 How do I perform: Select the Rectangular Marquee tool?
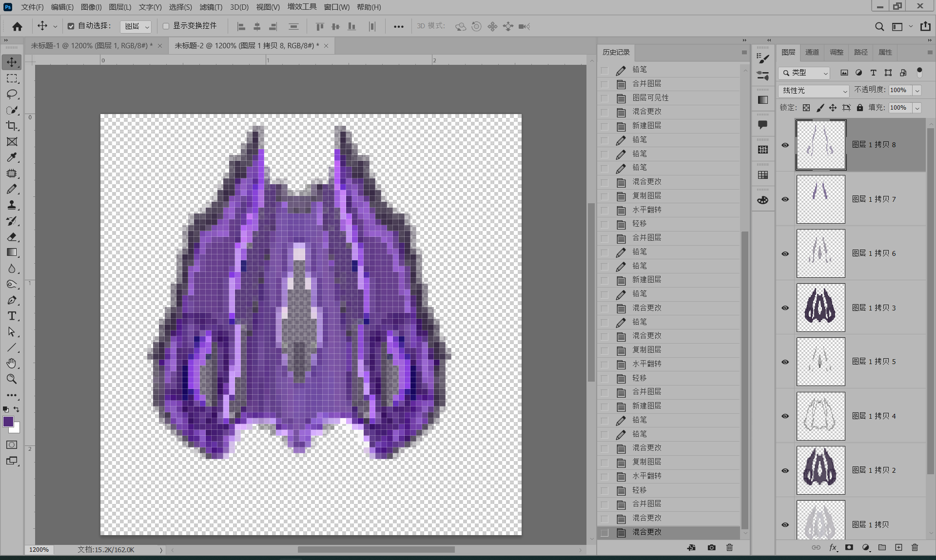[x=12, y=78]
